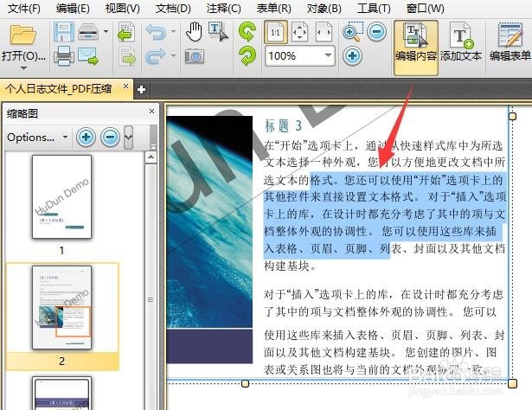Click the Save floppy disk icon
Screen dimensions: 532x410
point(64,32)
